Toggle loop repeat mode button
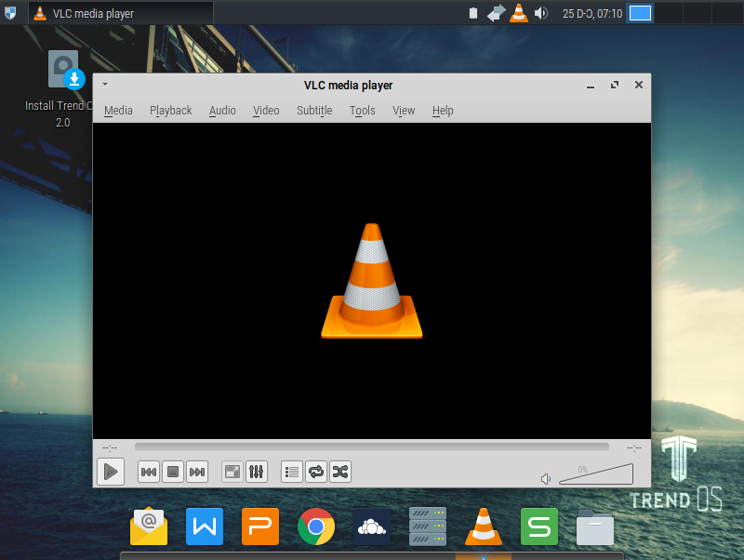Image resolution: width=744 pixels, height=560 pixels. coord(316,472)
